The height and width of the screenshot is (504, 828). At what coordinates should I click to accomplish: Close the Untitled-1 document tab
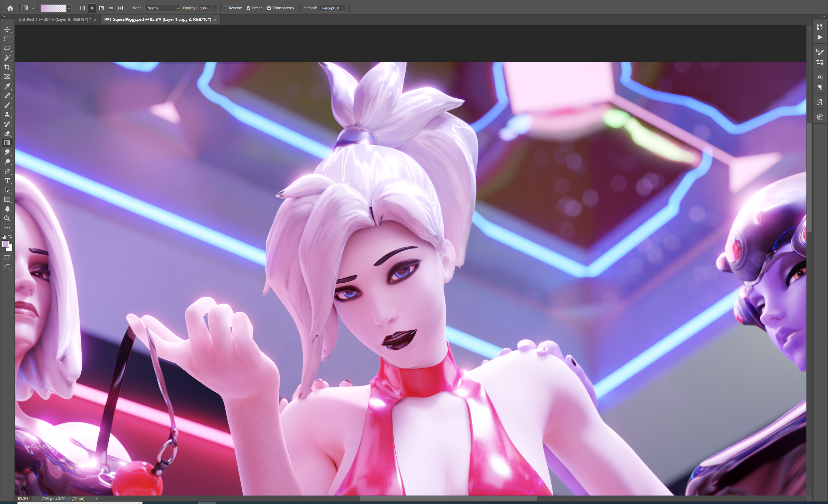coord(95,20)
